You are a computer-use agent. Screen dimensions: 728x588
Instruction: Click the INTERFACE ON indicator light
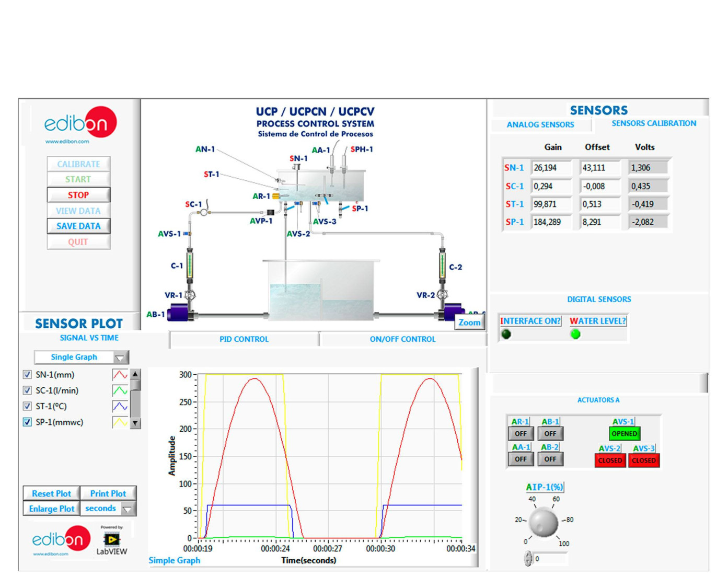click(x=506, y=335)
